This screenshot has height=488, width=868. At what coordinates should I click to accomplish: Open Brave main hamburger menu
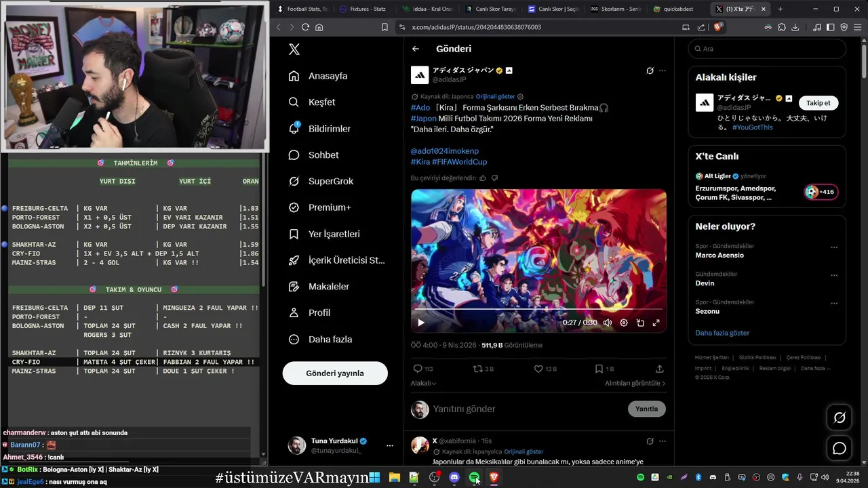tap(858, 27)
